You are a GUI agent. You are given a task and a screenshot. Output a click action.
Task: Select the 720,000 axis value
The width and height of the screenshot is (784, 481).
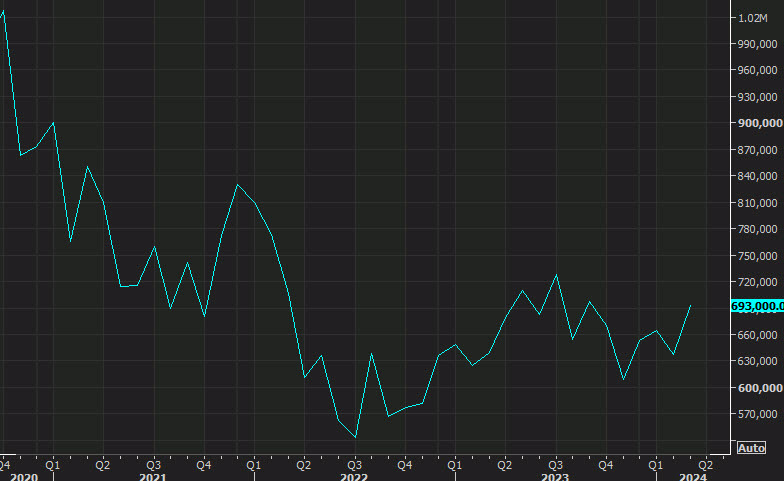pos(757,282)
